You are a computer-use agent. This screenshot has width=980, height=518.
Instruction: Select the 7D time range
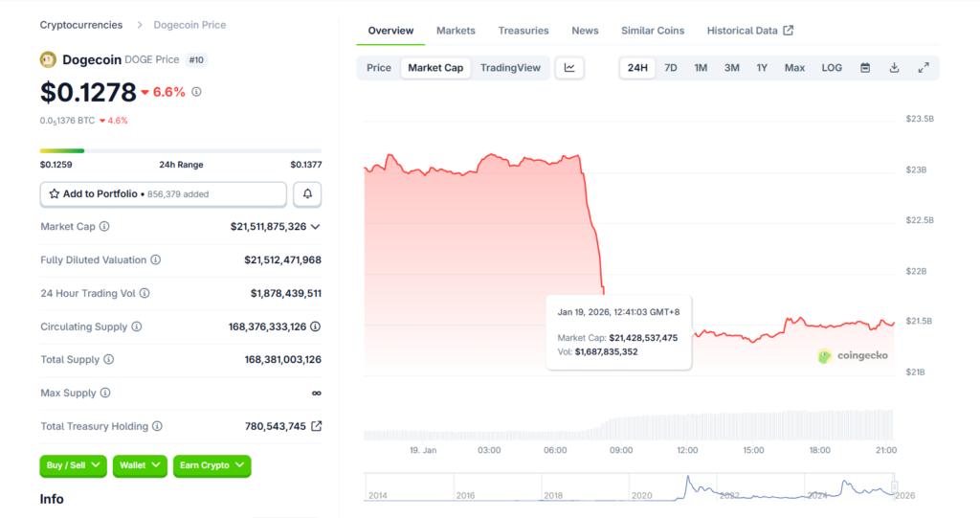click(x=671, y=68)
